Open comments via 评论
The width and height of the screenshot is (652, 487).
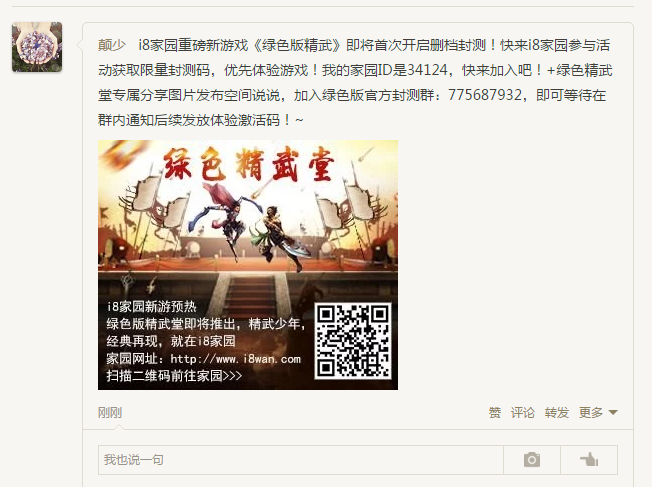point(523,413)
